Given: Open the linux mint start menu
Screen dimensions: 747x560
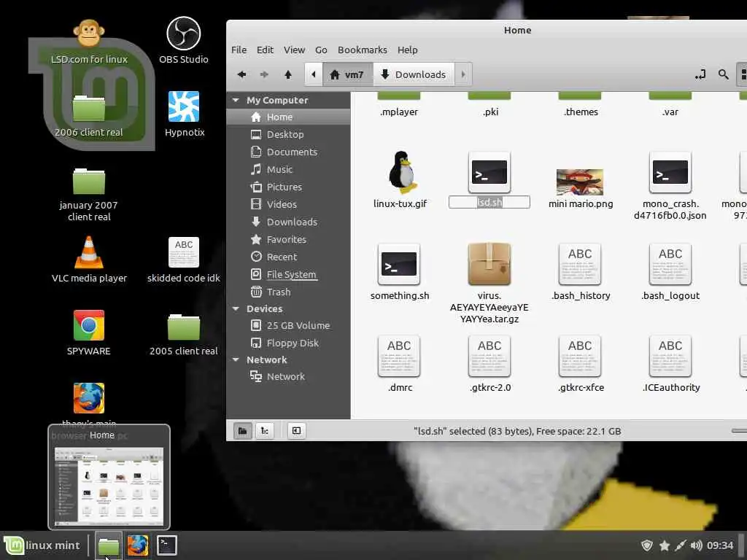Looking at the screenshot, I should (42, 545).
